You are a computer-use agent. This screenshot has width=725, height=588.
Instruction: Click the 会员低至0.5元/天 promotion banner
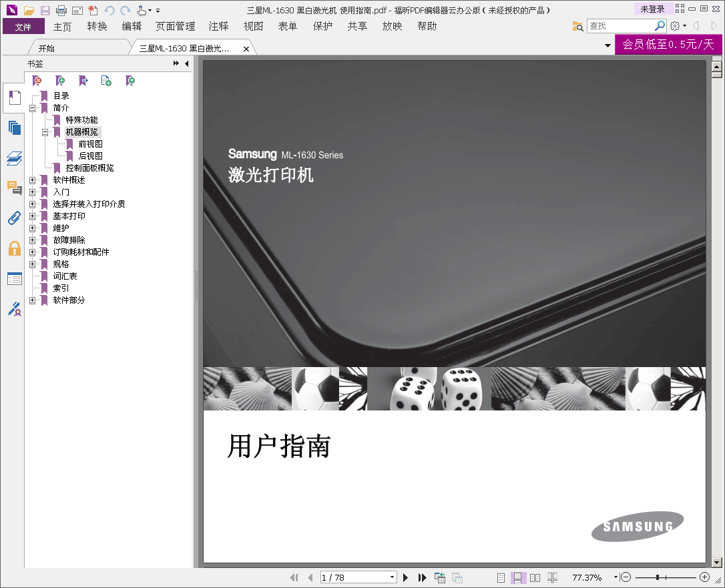click(x=668, y=44)
